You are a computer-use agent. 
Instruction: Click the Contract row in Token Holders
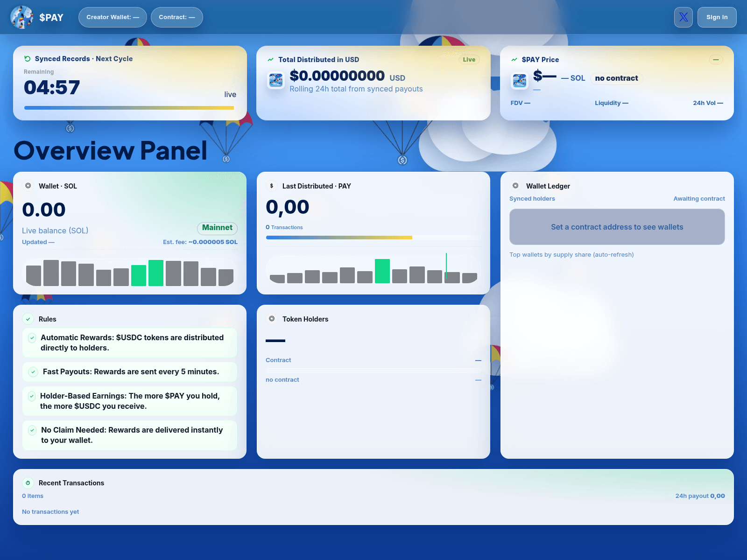(x=373, y=360)
